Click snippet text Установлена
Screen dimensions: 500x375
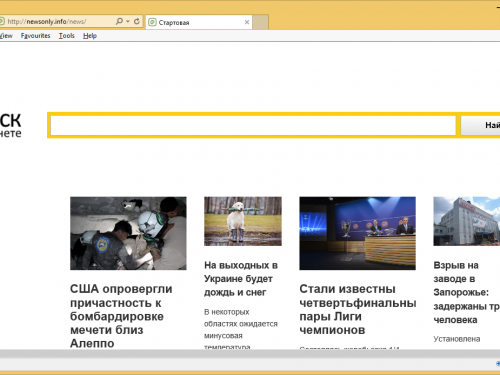457,339
